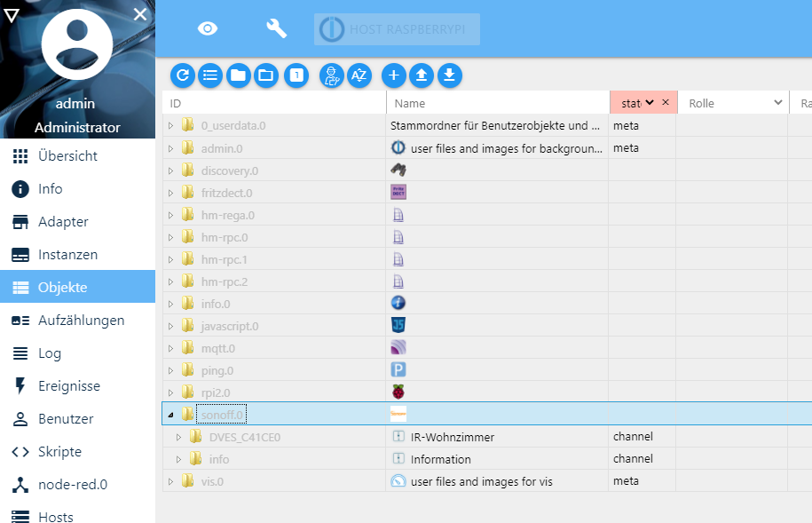The width and height of the screenshot is (812, 523).
Task: Close the sidebar menu with X
Action: coord(140,14)
